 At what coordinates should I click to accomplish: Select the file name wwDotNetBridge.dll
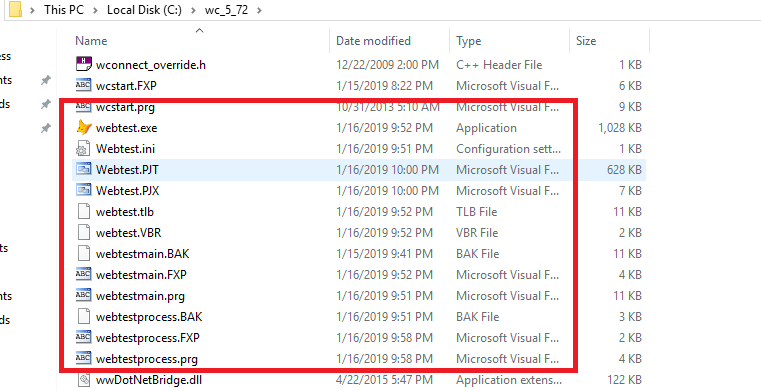pos(149,379)
